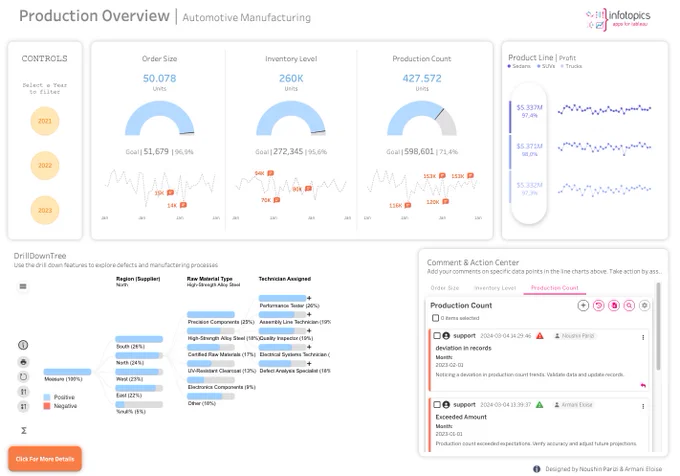Toggle the Trucks legend item
This screenshot has width=680, height=476.
[x=571, y=66]
